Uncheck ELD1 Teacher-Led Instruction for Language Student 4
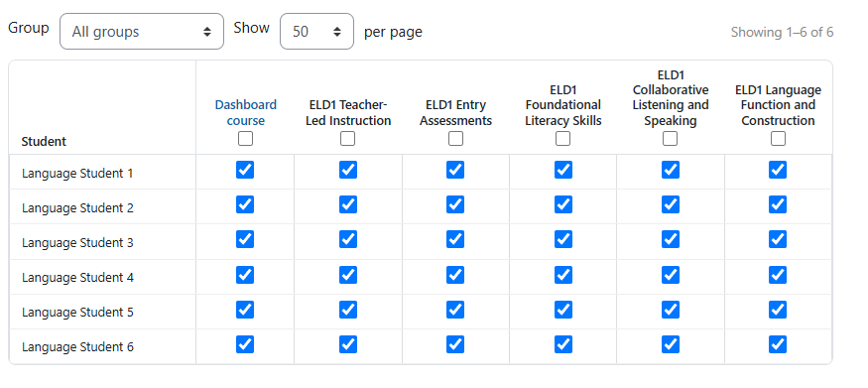 [348, 275]
